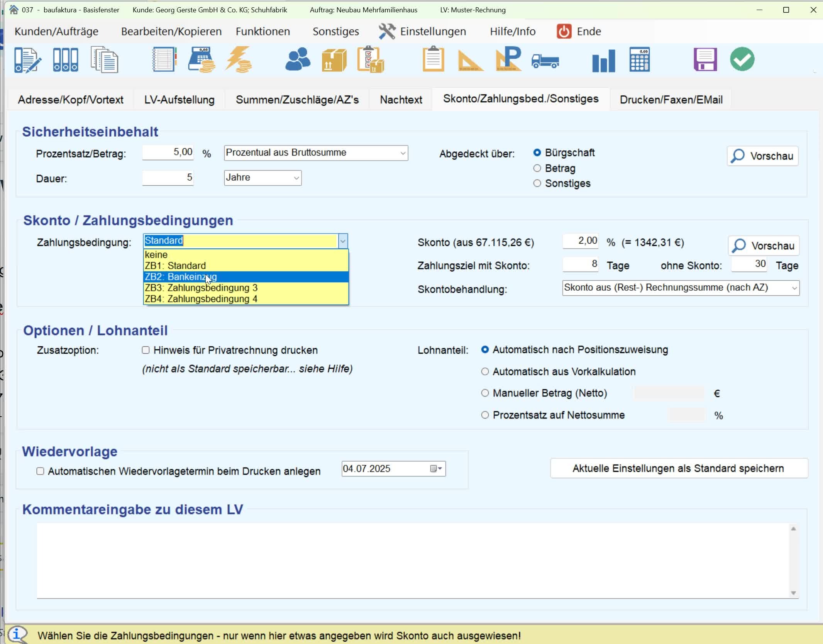
Task: Click the cardboard box materials icon
Action: pyautogui.click(x=334, y=60)
